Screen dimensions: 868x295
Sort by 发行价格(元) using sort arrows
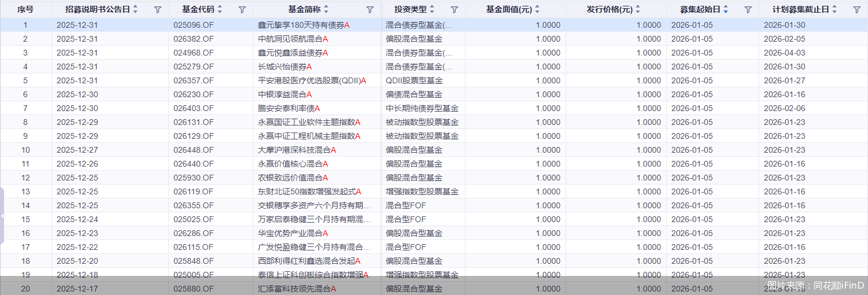pos(637,9)
